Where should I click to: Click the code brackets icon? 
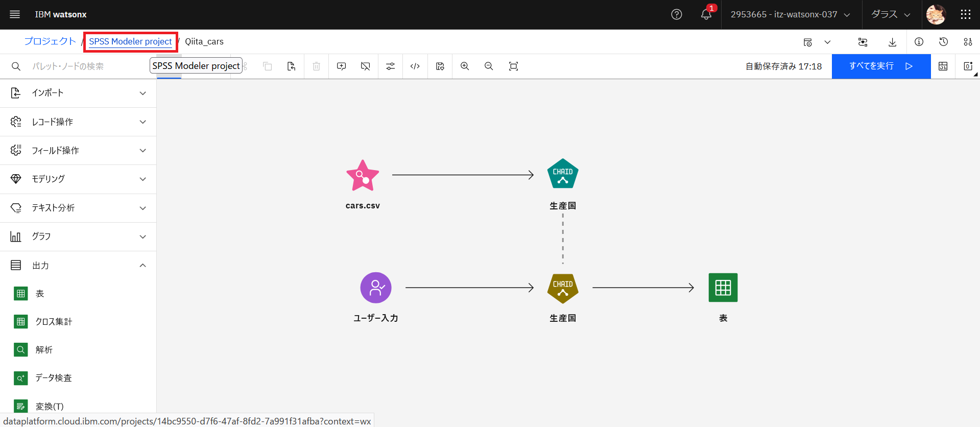tap(415, 66)
